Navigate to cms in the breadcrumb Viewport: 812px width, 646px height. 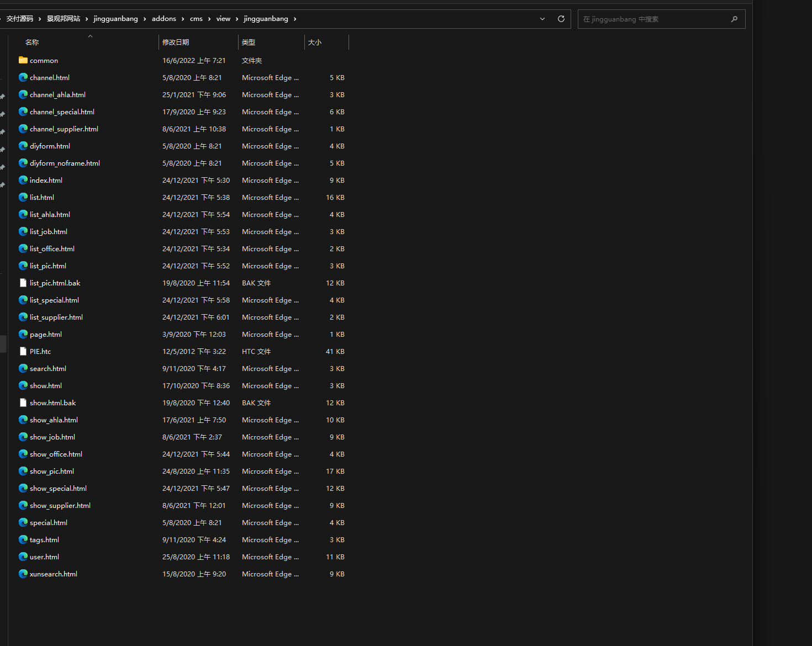[196, 19]
